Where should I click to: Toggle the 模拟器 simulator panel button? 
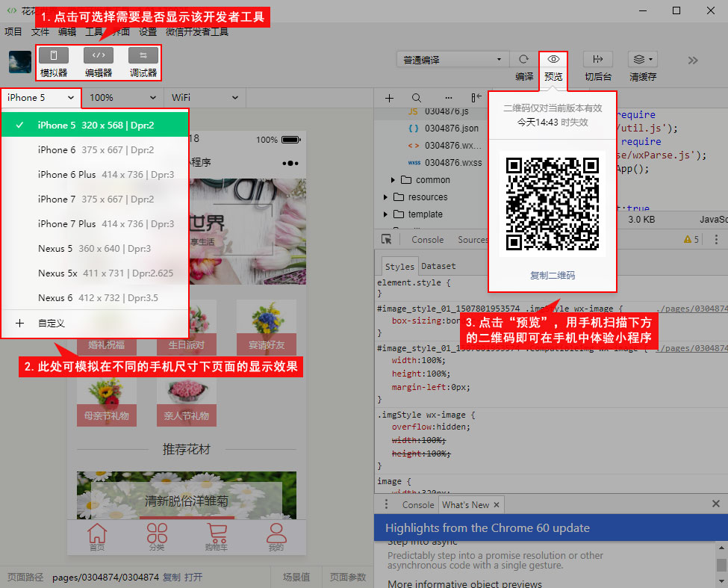[54, 56]
